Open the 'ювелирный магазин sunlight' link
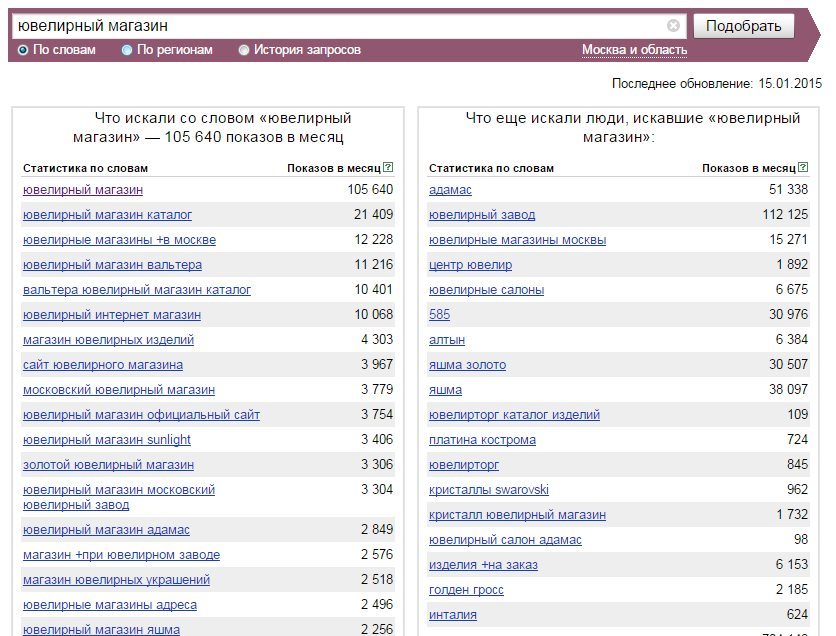 [x=107, y=440]
